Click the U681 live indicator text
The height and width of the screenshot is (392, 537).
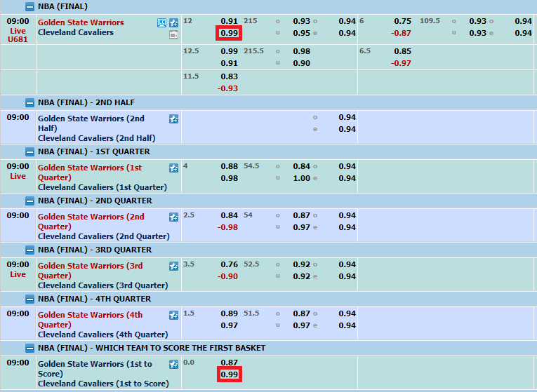18,39
